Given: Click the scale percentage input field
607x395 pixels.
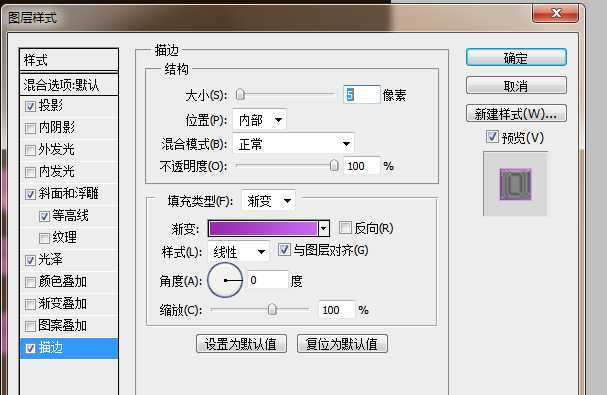Looking at the screenshot, I should [x=336, y=310].
